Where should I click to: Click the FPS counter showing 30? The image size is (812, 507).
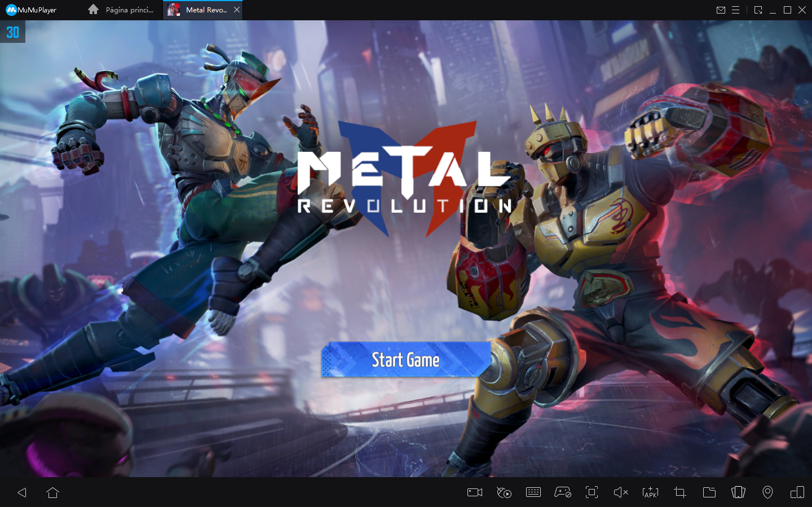click(x=12, y=32)
